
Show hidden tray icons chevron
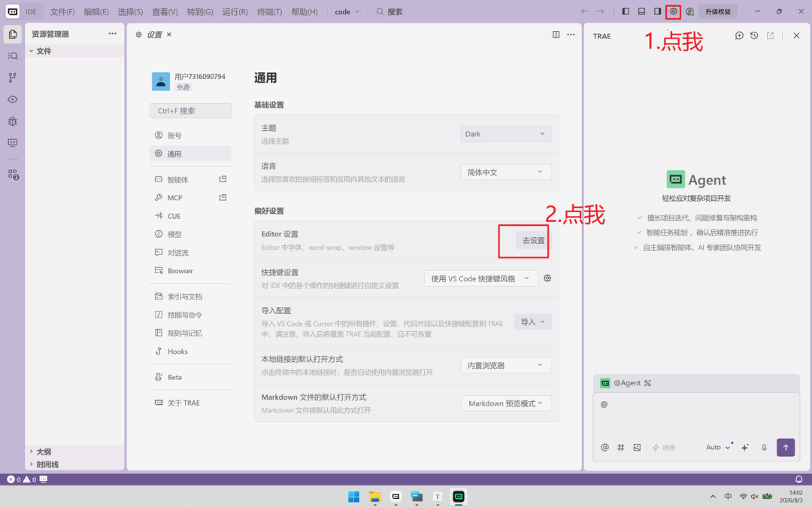coord(713,497)
